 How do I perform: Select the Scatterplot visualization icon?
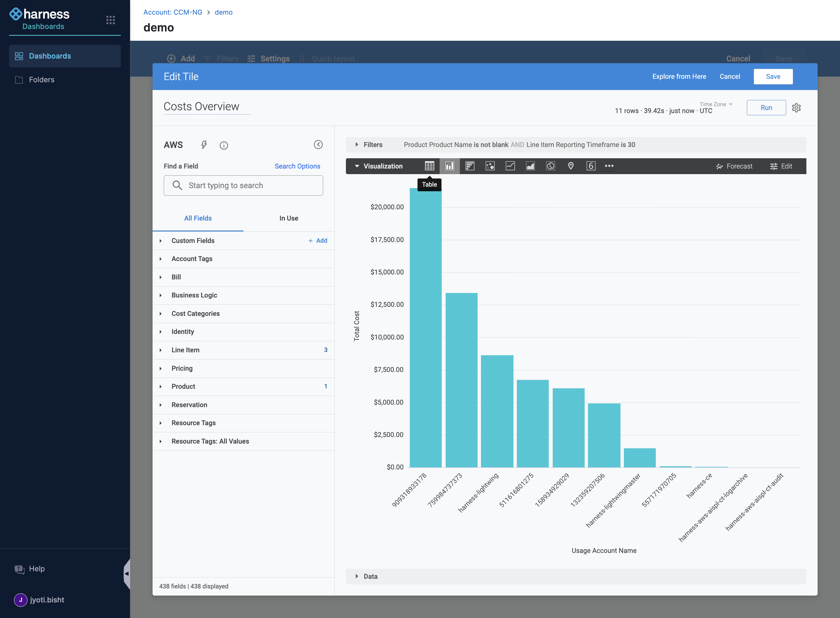point(490,166)
